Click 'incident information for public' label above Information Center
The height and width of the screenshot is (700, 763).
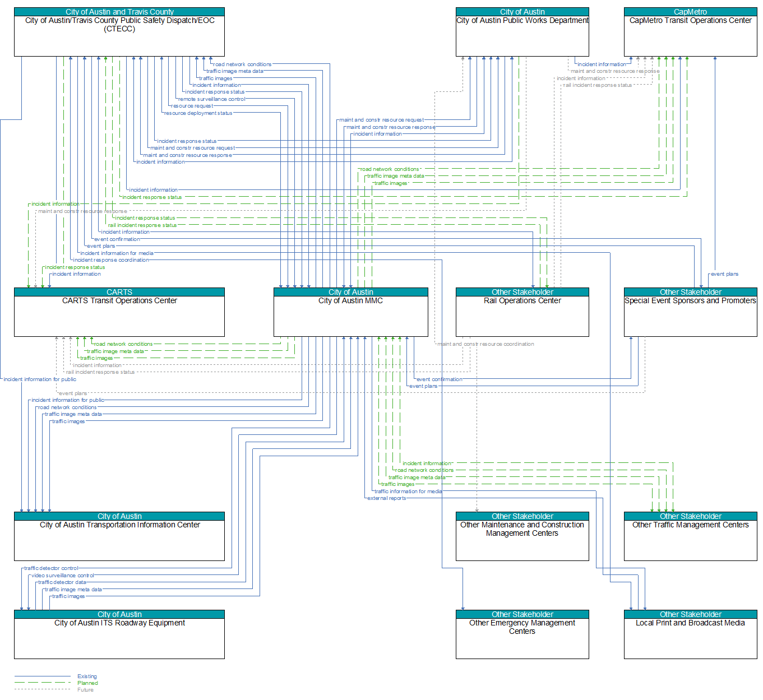pyautogui.click(x=68, y=400)
